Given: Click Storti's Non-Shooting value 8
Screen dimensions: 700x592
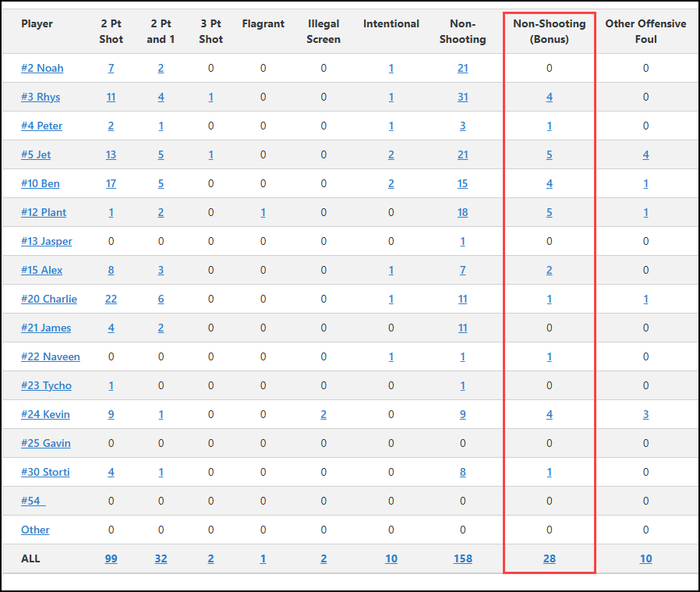Looking at the screenshot, I should point(462,472).
